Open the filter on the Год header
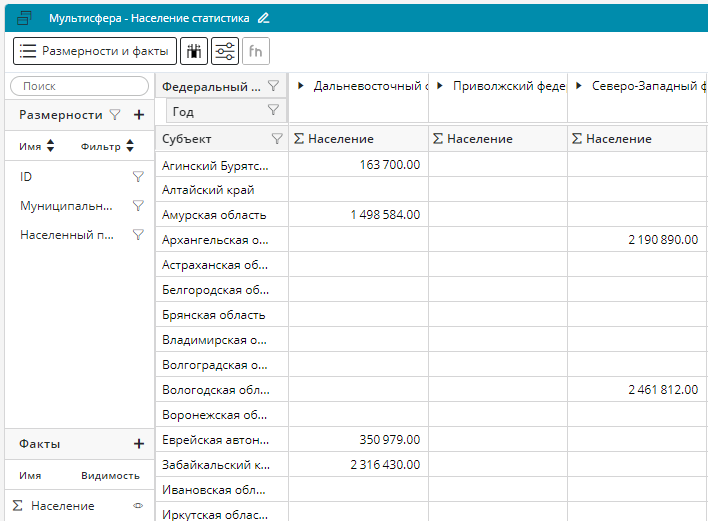Viewport: 708px width, 521px height. [273, 111]
